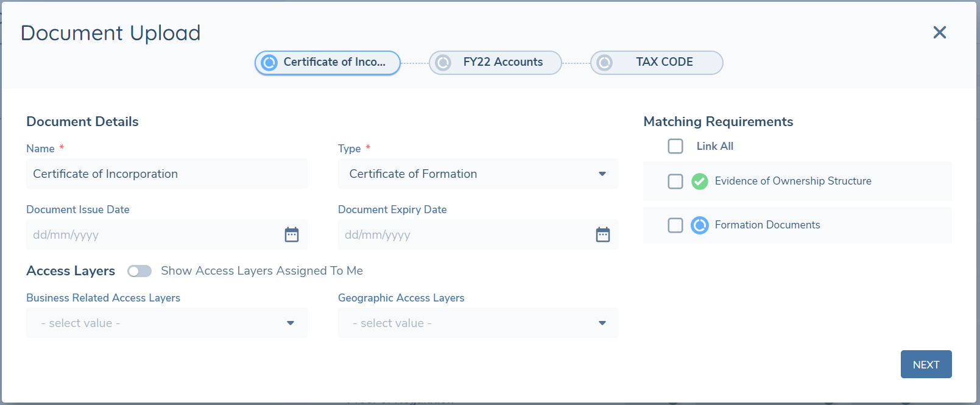Open the Document Issue Date calendar picker
The height and width of the screenshot is (405, 980).
(x=292, y=234)
